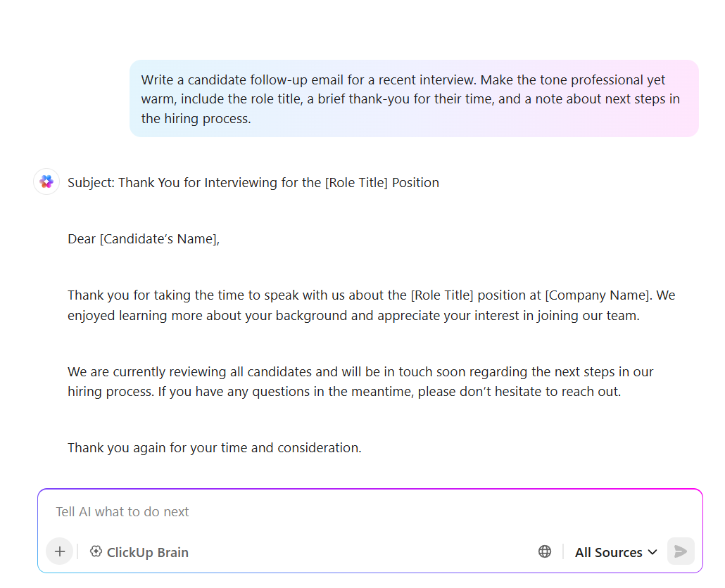Click the 'the hiring process.' prompt line
This screenshot has width=725, height=588.
[x=196, y=119]
